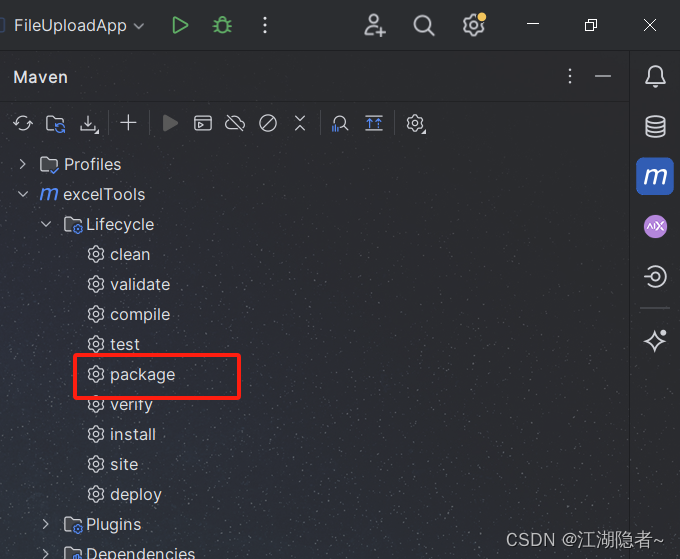Expand the Plugins node
Viewport: 680px width, 559px height.
tap(46, 524)
